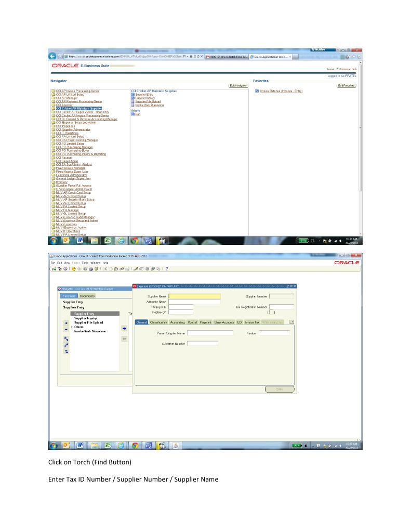The width and height of the screenshot is (411, 532).
Task: Click the Expand All Children navigator button
Action: tap(66, 339)
